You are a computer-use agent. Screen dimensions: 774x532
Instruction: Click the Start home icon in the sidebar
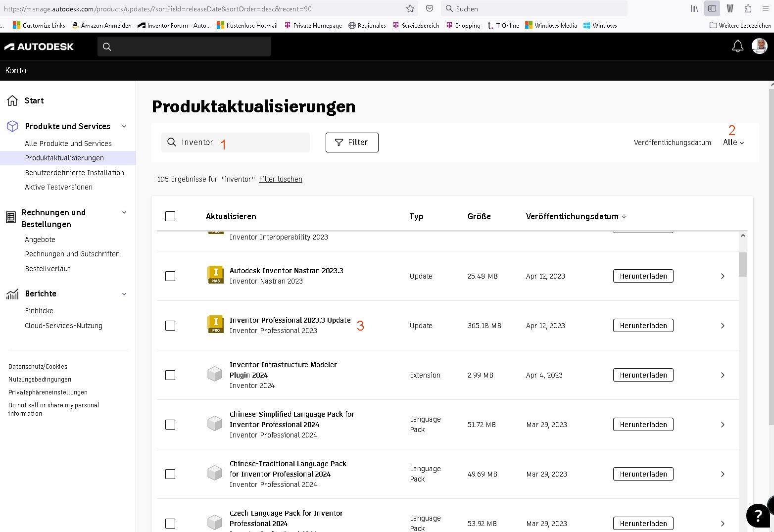point(12,100)
